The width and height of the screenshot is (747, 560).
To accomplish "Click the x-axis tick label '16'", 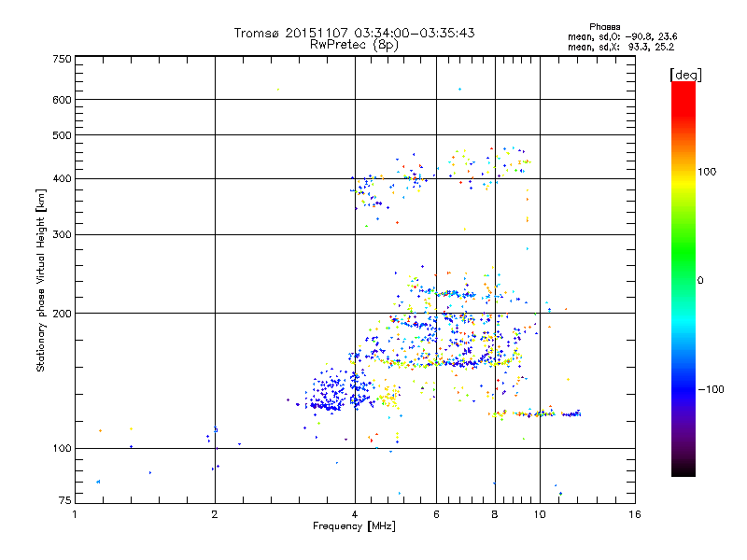I will (635, 514).
